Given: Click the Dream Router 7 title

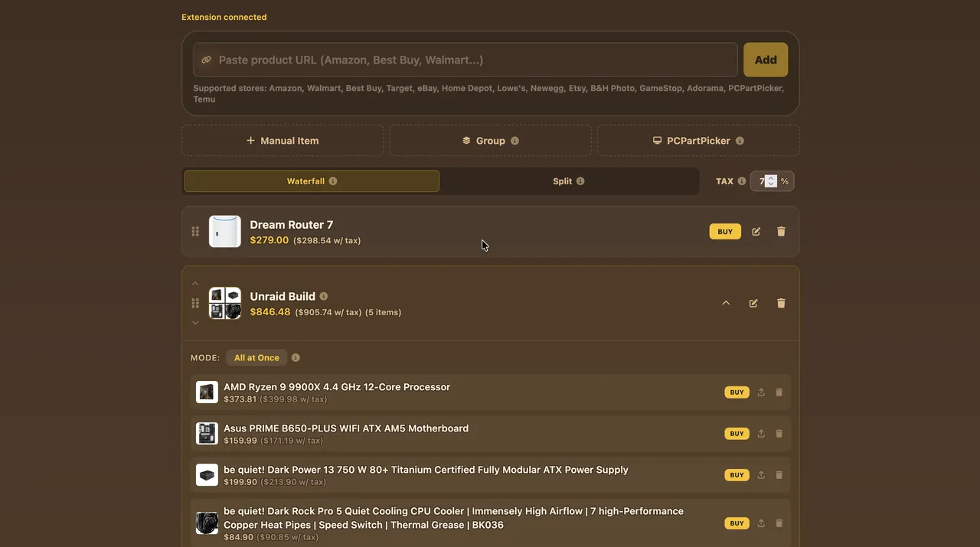Looking at the screenshot, I should pyautogui.click(x=292, y=225).
